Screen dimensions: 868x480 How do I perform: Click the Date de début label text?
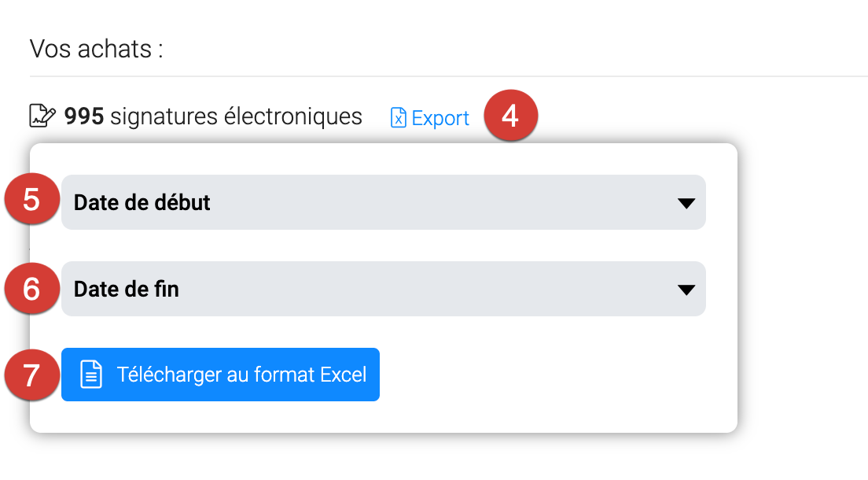pyautogui.click(x=142, y=202)
